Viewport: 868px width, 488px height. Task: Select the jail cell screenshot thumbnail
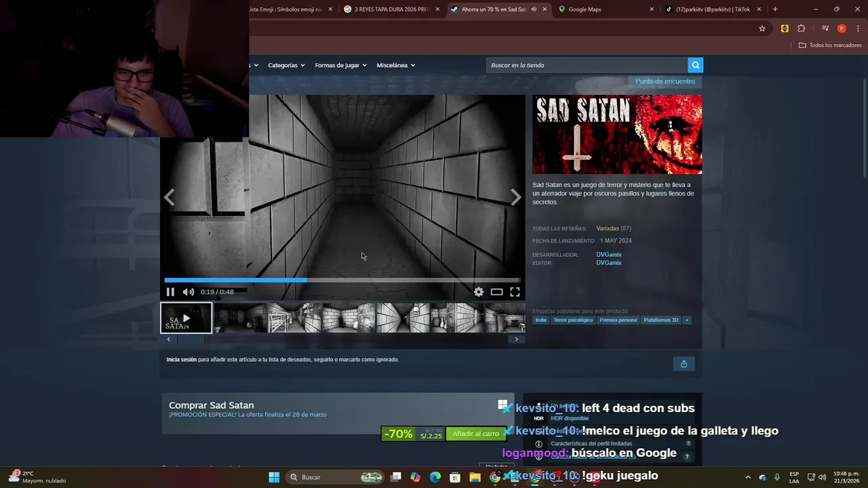[295, 318]
